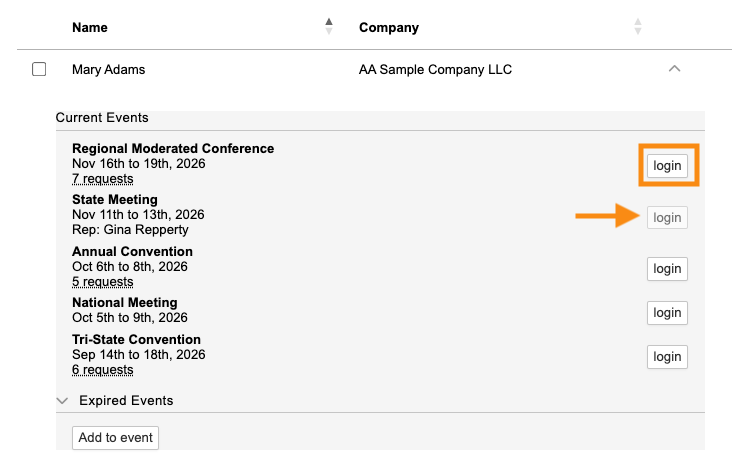Click the Expired Events label
Viewport: 746px width, 469px height.
126,401
